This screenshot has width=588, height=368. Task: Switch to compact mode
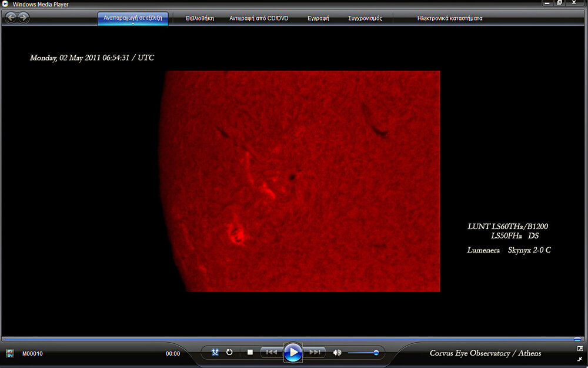coord(580,359)
